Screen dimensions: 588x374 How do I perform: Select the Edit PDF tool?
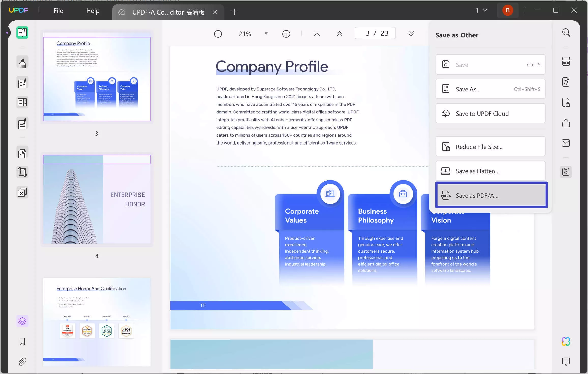coord(22,83)
